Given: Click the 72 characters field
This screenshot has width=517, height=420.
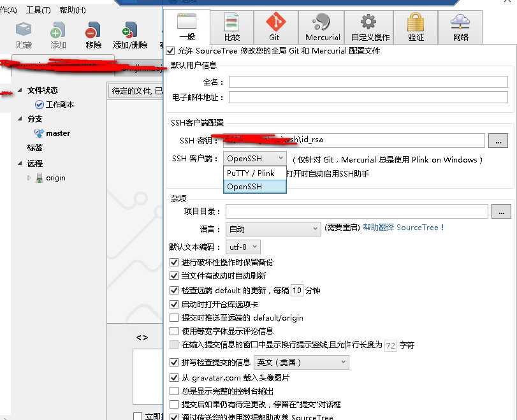Looking at the screenshot, I should click(x=391, y=345).
